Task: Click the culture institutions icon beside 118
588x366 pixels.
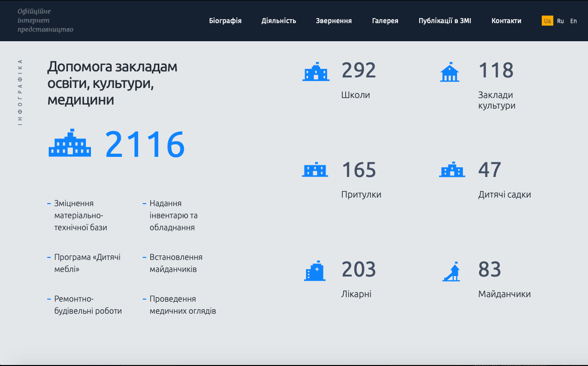Action: pos(449,72)
